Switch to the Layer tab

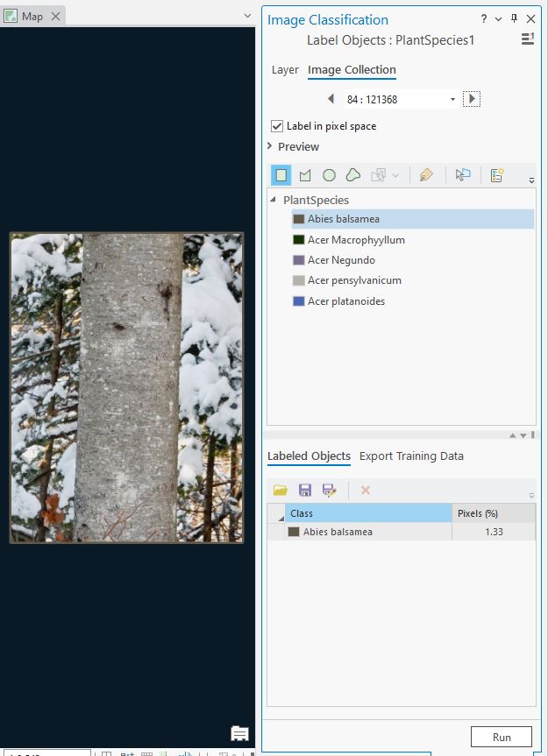285,70
